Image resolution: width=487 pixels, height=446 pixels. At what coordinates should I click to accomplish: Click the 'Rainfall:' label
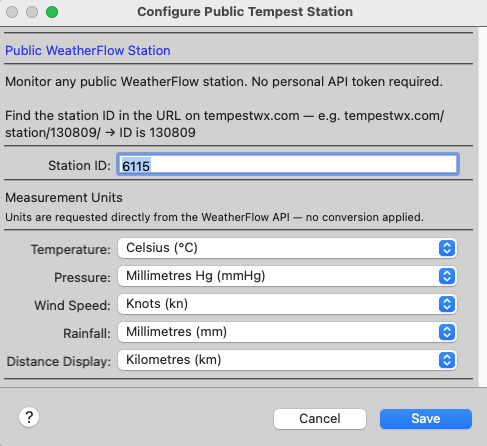87,333
